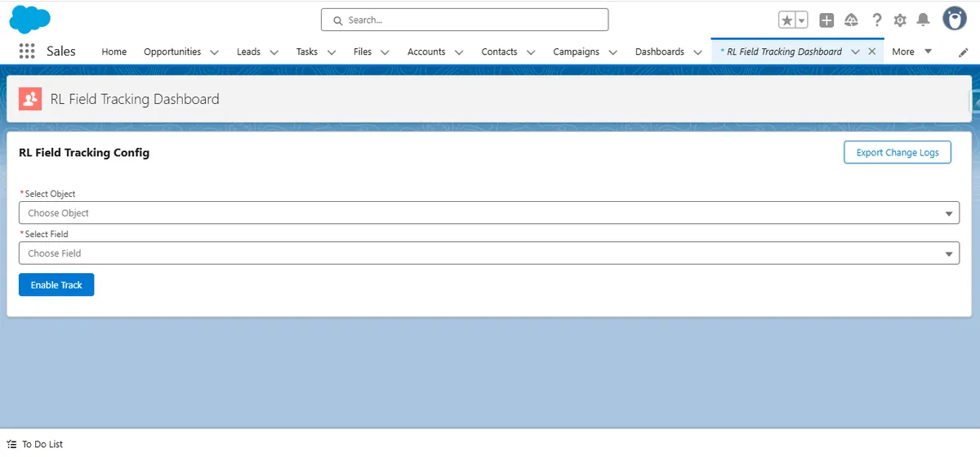Viewport: 980px width, 457px height.
Task: Click the Salesforce cloud logo
Action: (x=29, y=19)
